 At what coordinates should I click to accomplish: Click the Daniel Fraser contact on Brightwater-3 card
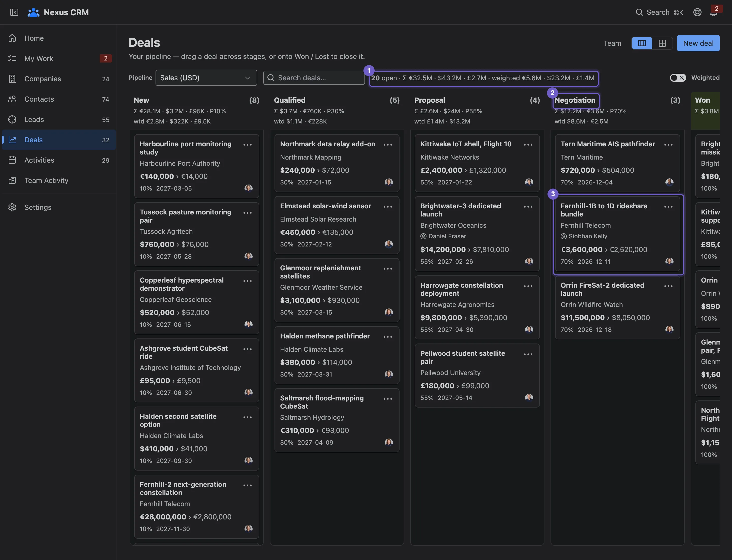click(x=443, y=236)
